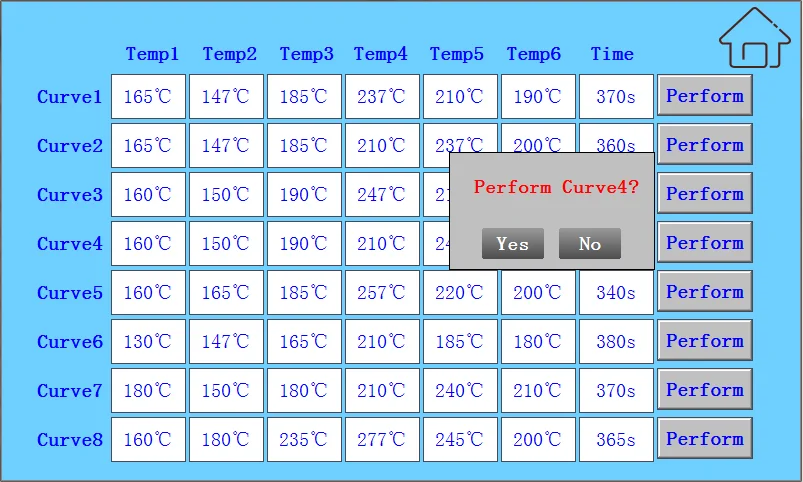Edit Curve2 Temp4 value 210℃
Screen dimensions: 803x482
tap(382, 145)
